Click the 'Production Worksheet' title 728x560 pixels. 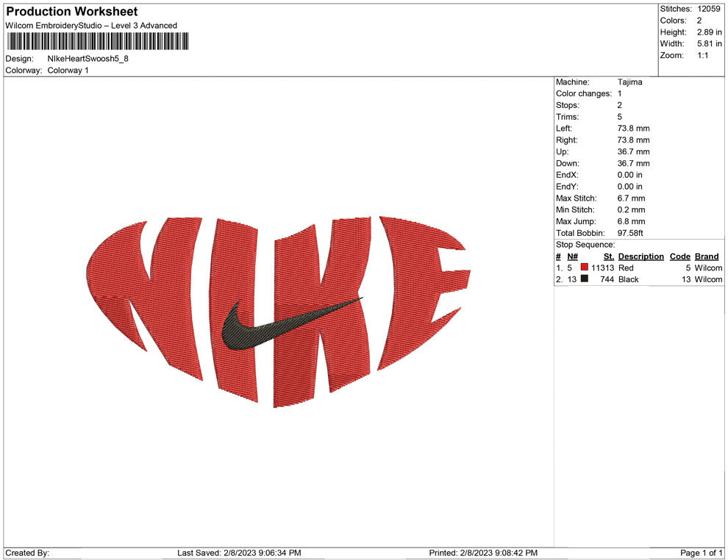coord(72,12)
